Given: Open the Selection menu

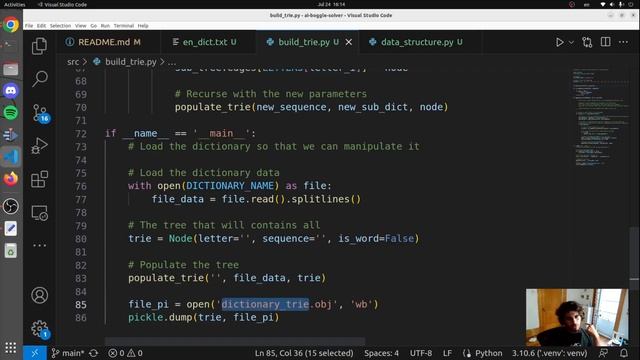Looking at the screenshot, I should point(60,26).
